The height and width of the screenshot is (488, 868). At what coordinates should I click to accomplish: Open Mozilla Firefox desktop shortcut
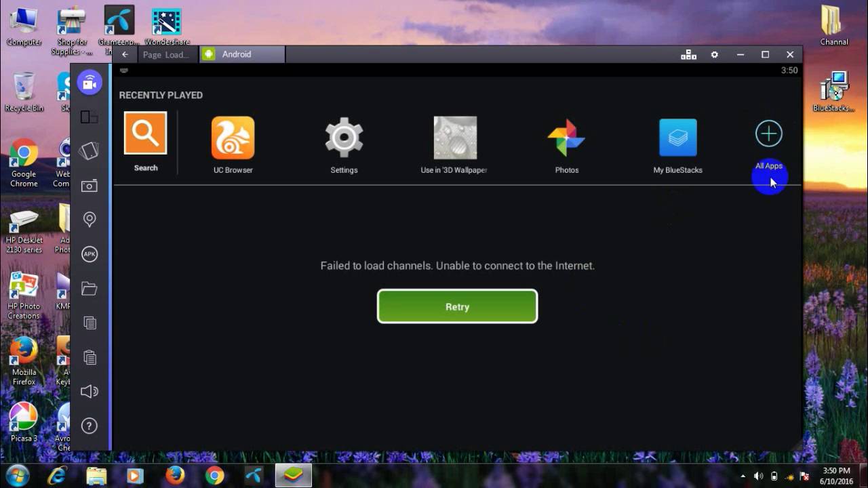24,361
